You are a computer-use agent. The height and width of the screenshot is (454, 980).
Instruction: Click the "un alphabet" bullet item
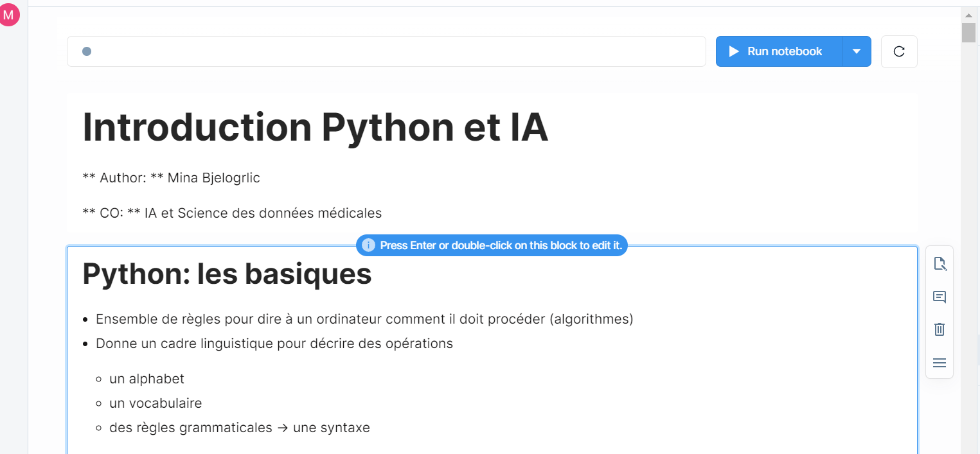147,379
